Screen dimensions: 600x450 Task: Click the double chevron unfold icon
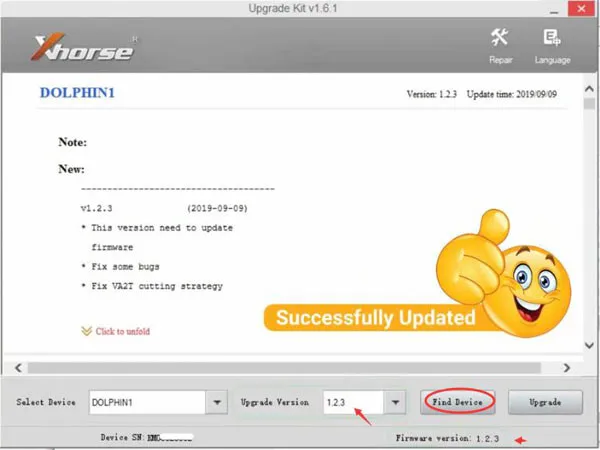[x=87, y=331]
